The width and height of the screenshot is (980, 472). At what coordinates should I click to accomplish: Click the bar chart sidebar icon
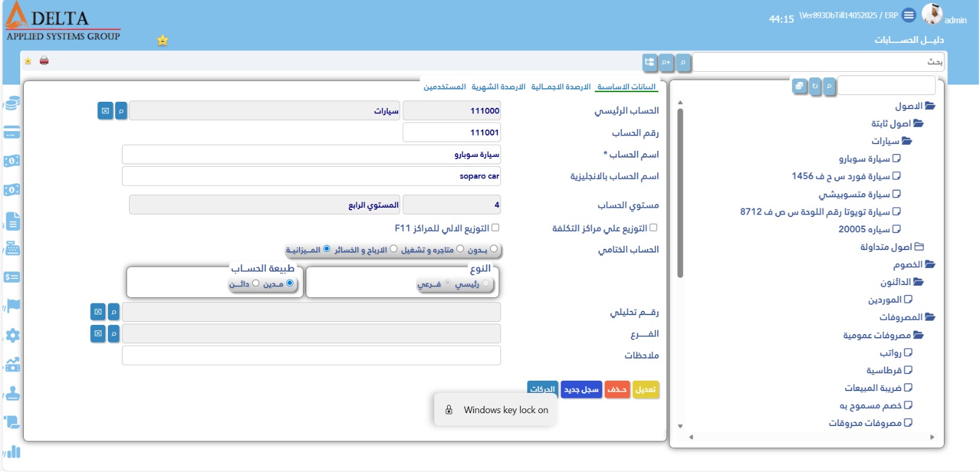[12, 452]
